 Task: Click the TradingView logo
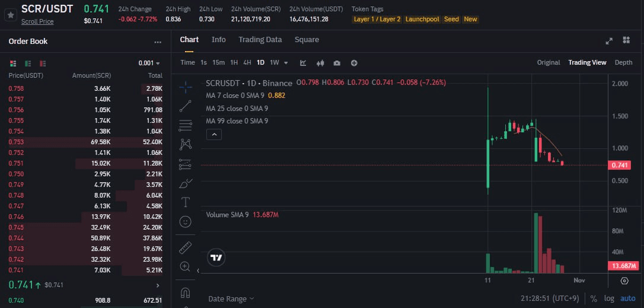coord(216,258)
